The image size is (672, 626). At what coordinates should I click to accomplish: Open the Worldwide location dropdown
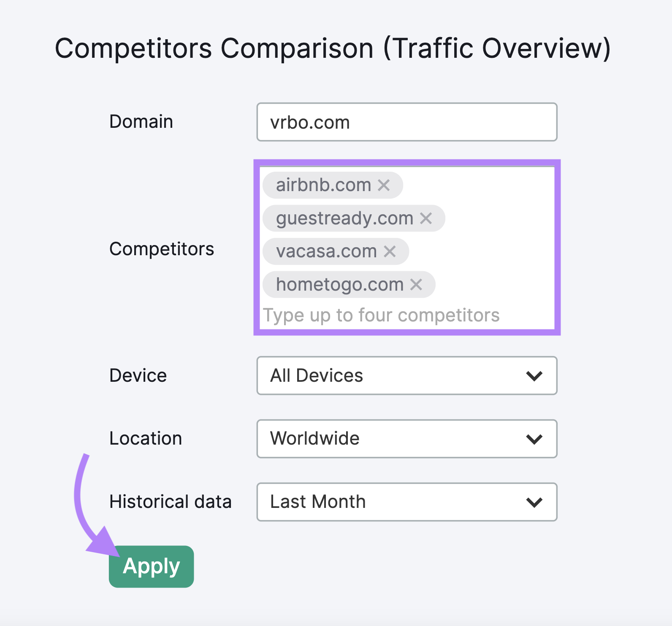pyautogui.click(x=407, y=439)
